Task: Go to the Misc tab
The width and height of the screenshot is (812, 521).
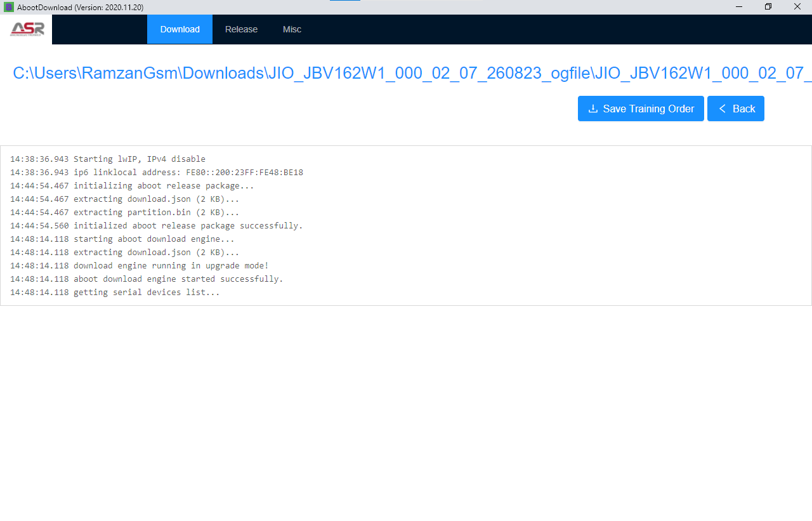Action: pyautogui.click(x=292, y=29)
